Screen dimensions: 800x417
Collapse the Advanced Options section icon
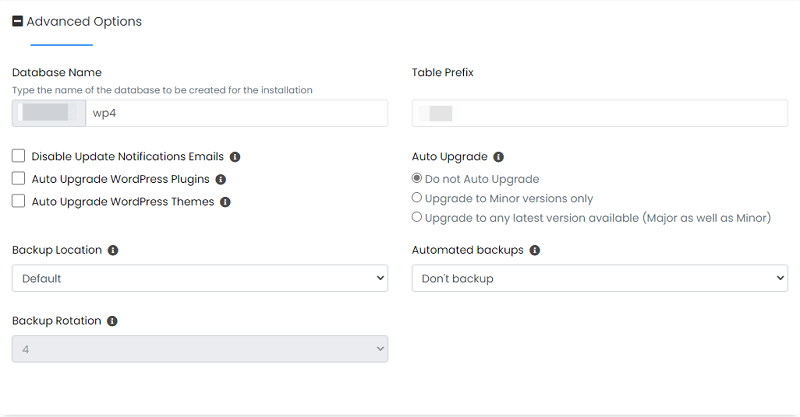tap(18, 21)
